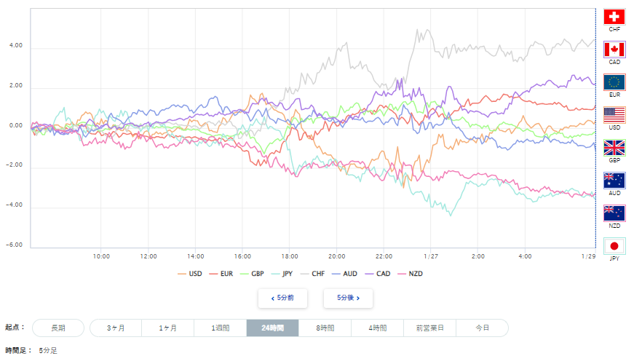The width and height of the screenshot is (634, 364).
Task: Click the CHF Swiss flag icon
Action: coord(614,17)
